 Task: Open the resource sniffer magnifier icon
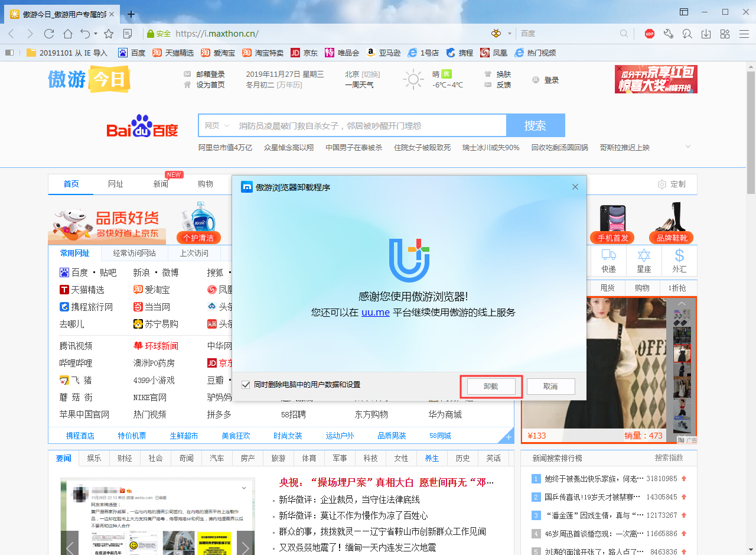click(x=687, y=34)
